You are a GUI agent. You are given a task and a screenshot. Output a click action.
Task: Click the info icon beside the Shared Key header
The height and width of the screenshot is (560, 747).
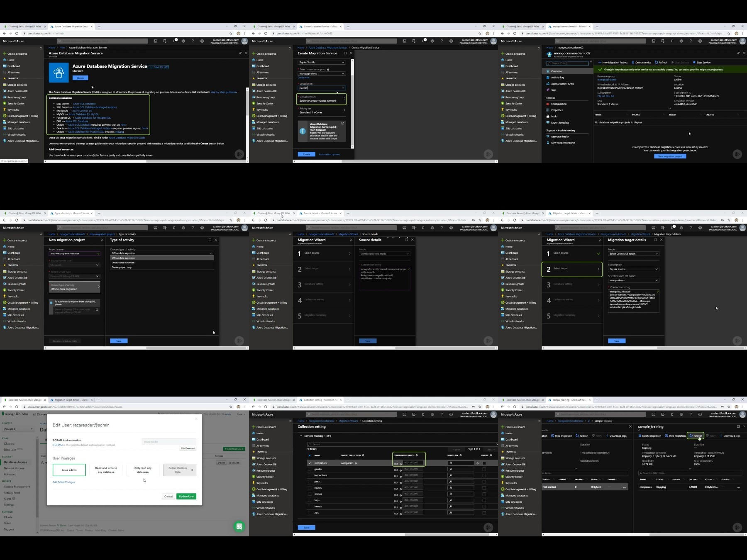point(461,455)
